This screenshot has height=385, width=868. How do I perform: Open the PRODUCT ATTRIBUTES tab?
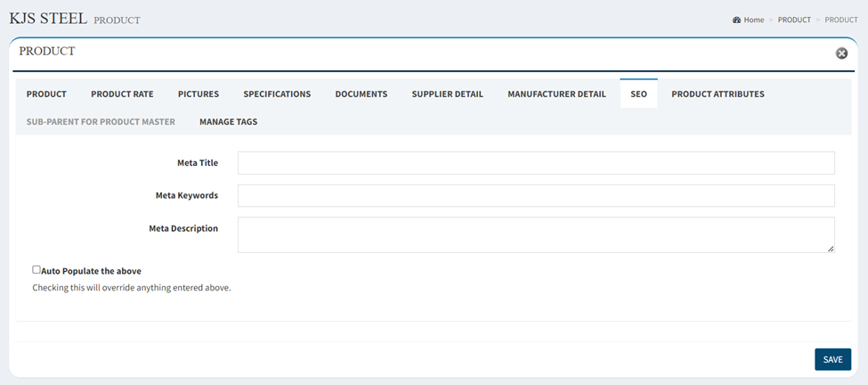718,94
